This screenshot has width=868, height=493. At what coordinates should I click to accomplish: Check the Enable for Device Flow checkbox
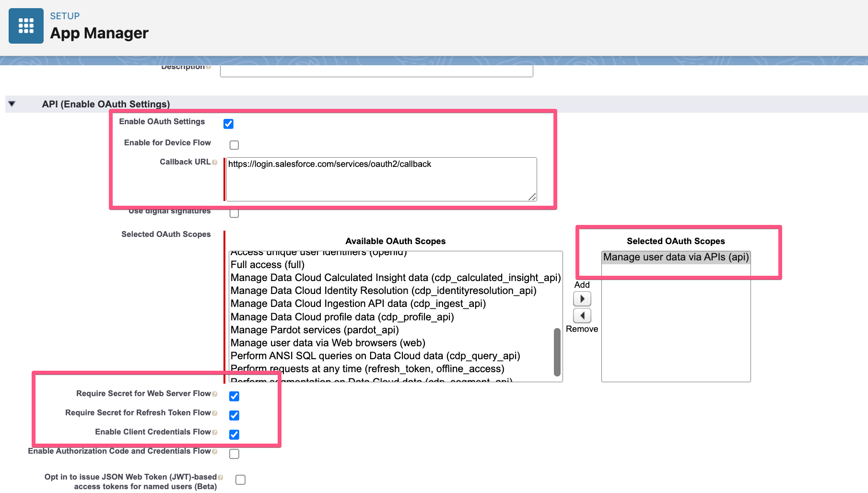(x=234, y=144)
